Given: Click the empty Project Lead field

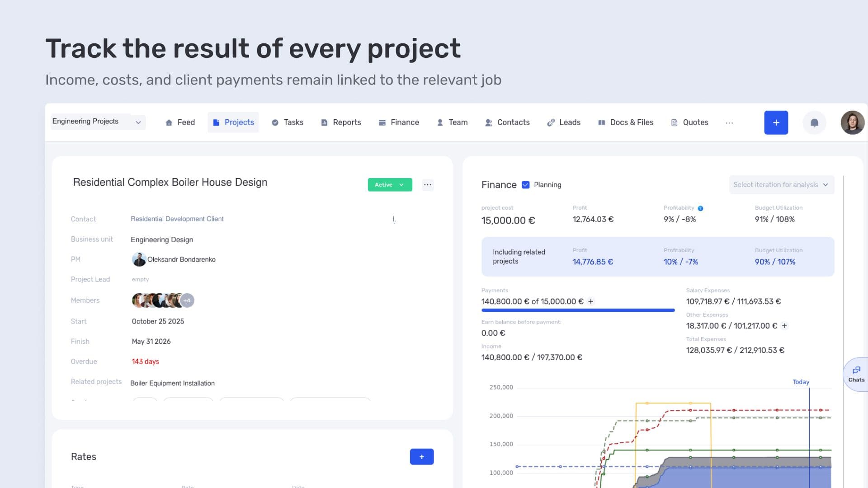Looking at the screenshot, I should (x=140, y=279).
